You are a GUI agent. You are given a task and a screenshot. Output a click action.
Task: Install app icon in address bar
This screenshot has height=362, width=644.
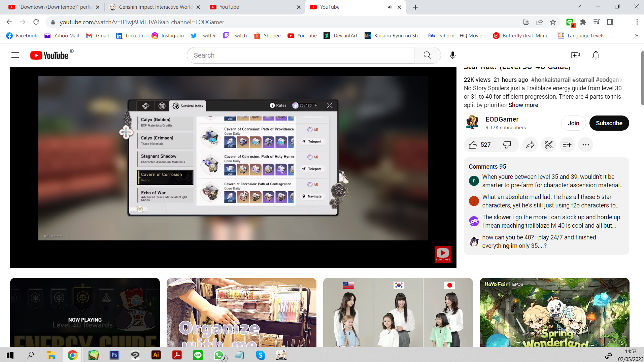526,22
